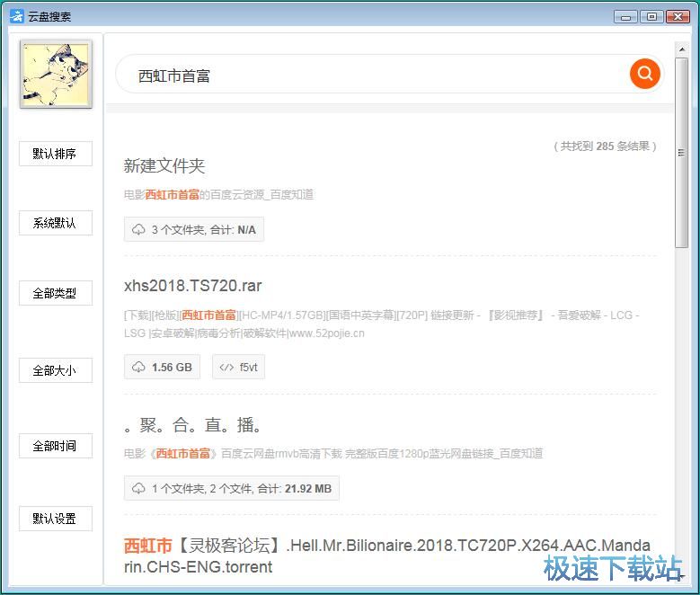Click the cloud app logo in the title bar
Viewport: 700px width, 595px height.
coord(16,16)
